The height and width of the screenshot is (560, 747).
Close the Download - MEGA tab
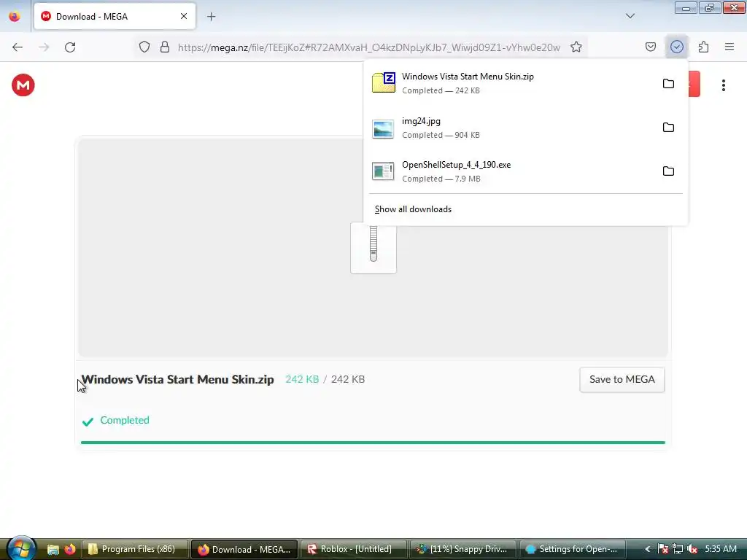click(184, 16)
